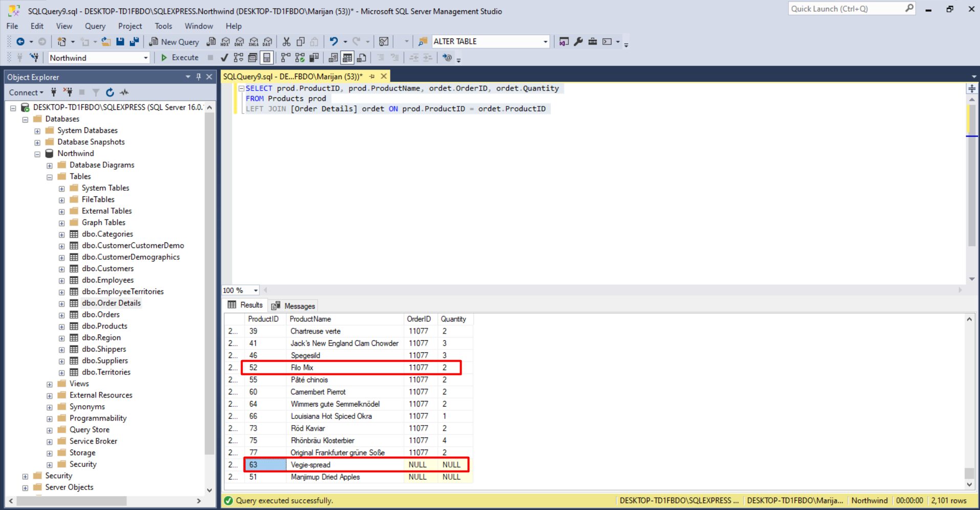This screenshot has width=980, height=510.
Task: Toggle pin on SQLQuery9.sql tab
Action: click(372, 76)
